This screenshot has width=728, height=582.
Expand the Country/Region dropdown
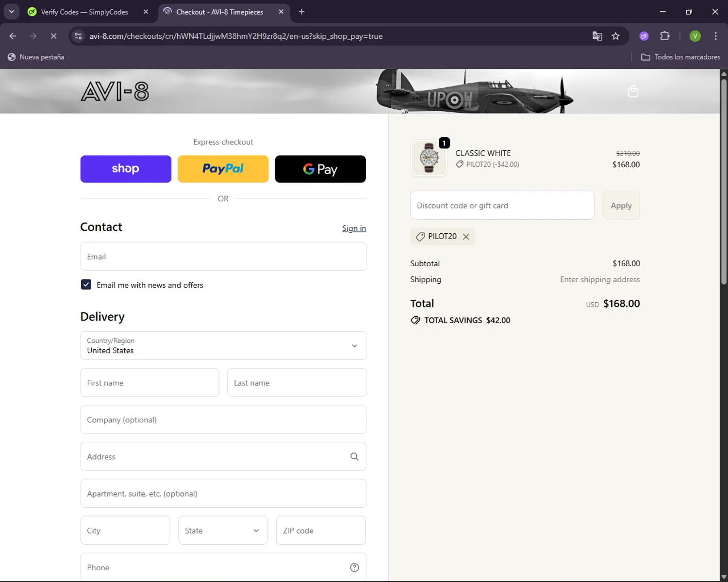tap(223, 345)
